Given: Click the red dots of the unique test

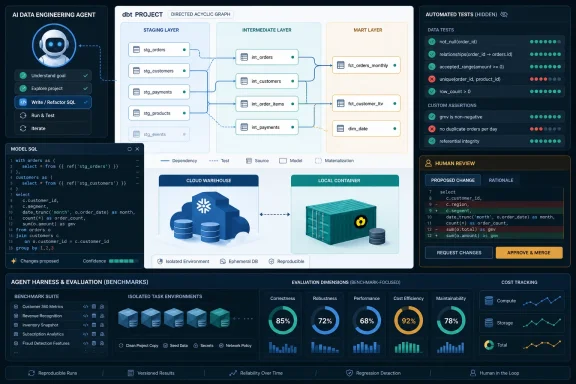Looking at the screenshot, I should [x=539, y=79].
